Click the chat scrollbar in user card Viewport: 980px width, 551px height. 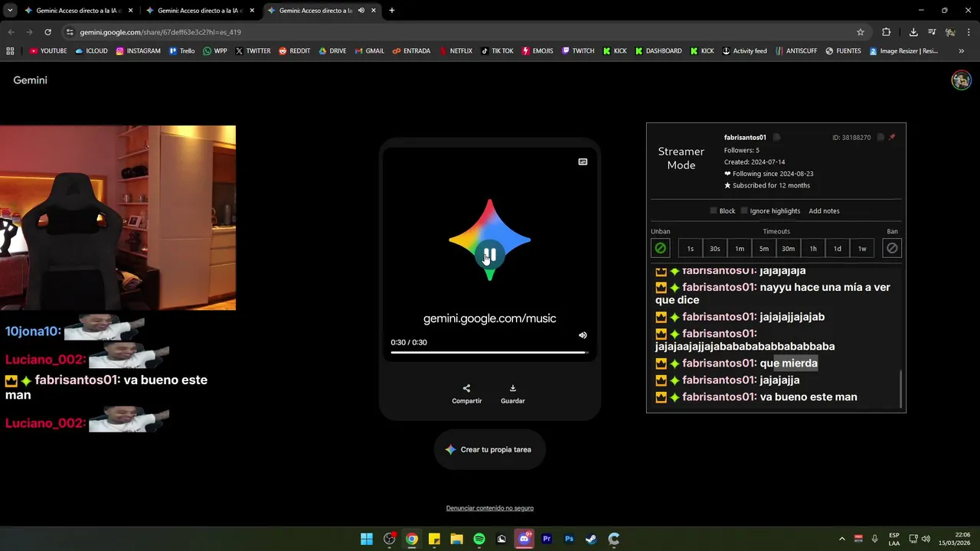[900, 389]
